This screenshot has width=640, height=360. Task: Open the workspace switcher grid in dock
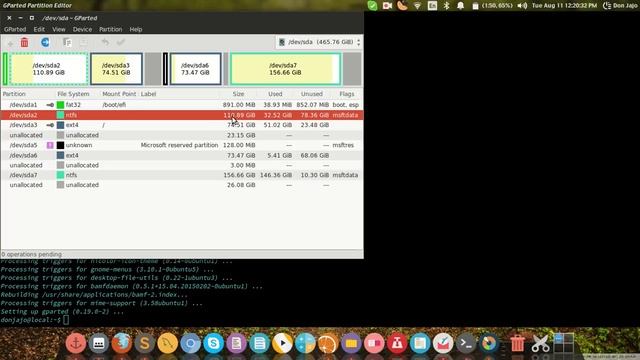click(564, 342)
